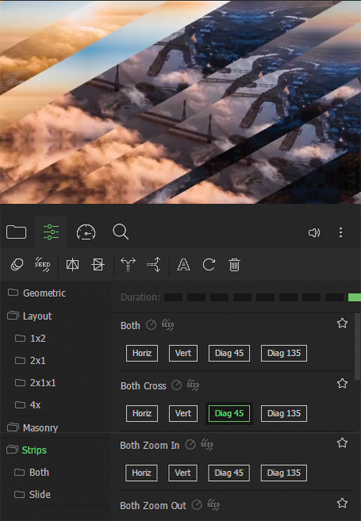The width and height of the screenshot is (361, 521).
Task: Click the clock icon beside Both
Action: tap(151, 325)
